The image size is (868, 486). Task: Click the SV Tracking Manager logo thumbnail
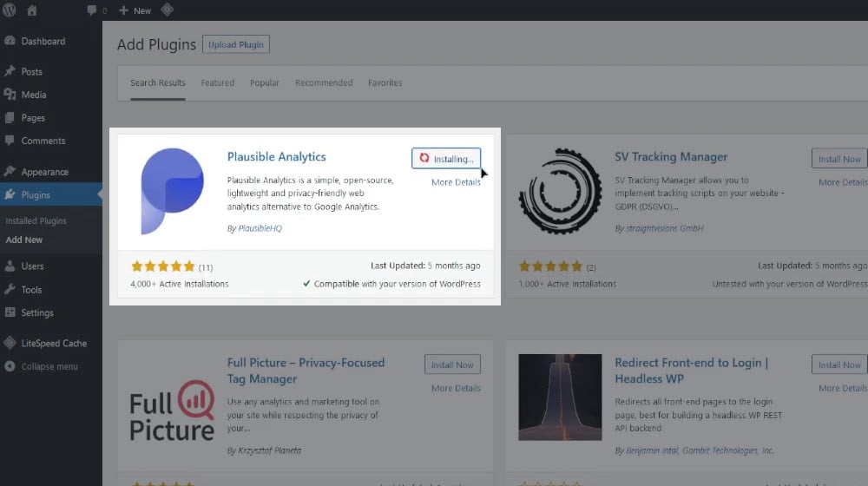[560, 191]
